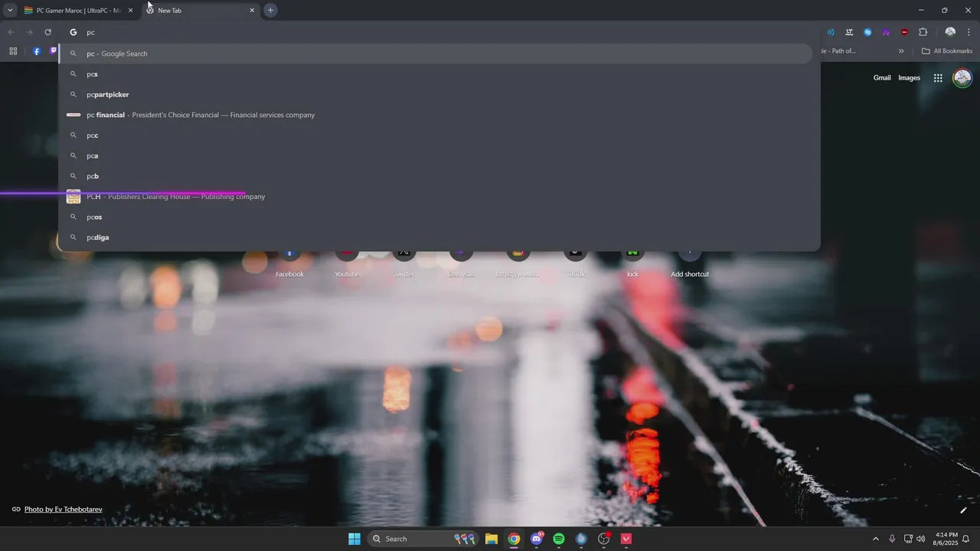
Task: Open clock showing 4:14 PM
Action: [x=946, y=539]
